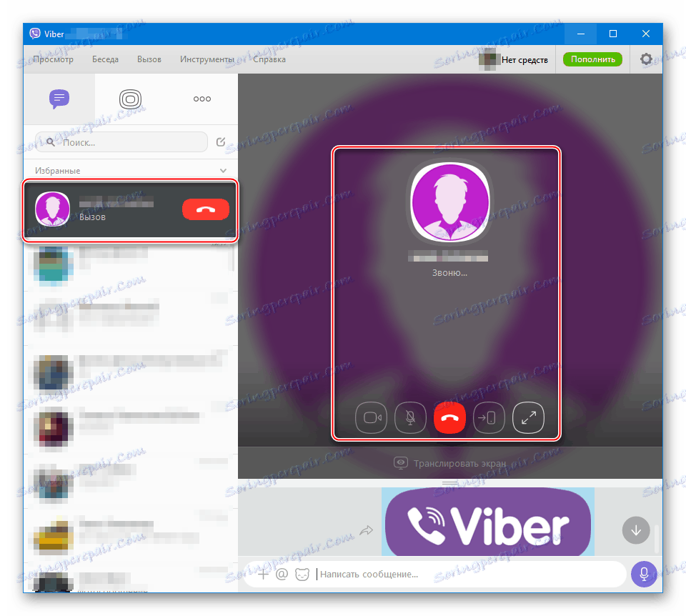
Task: Minimize the Viber window
Action: tap(580, 34)
